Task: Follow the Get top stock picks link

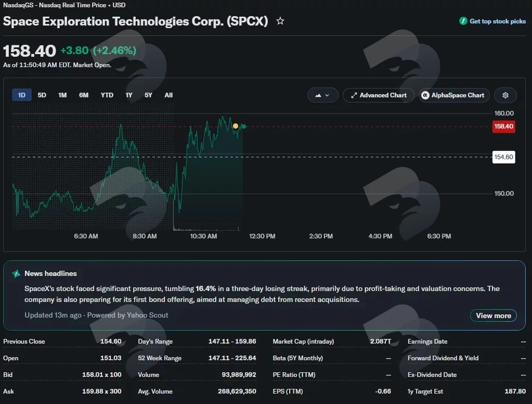Action: (x=497, y=21)
